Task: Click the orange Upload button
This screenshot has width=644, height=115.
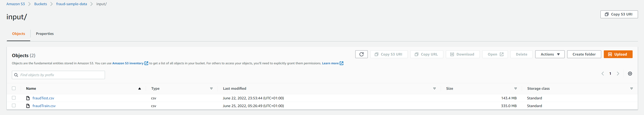Action: point(618,54)
